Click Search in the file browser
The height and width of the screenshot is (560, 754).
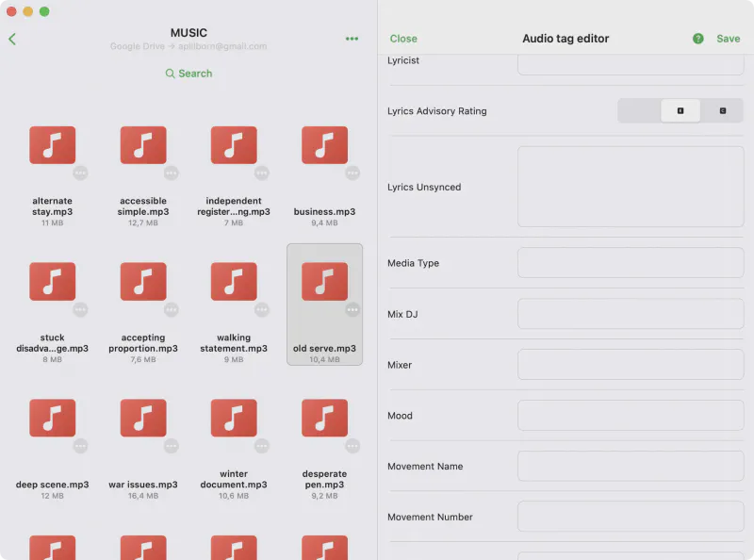(188, 74)
